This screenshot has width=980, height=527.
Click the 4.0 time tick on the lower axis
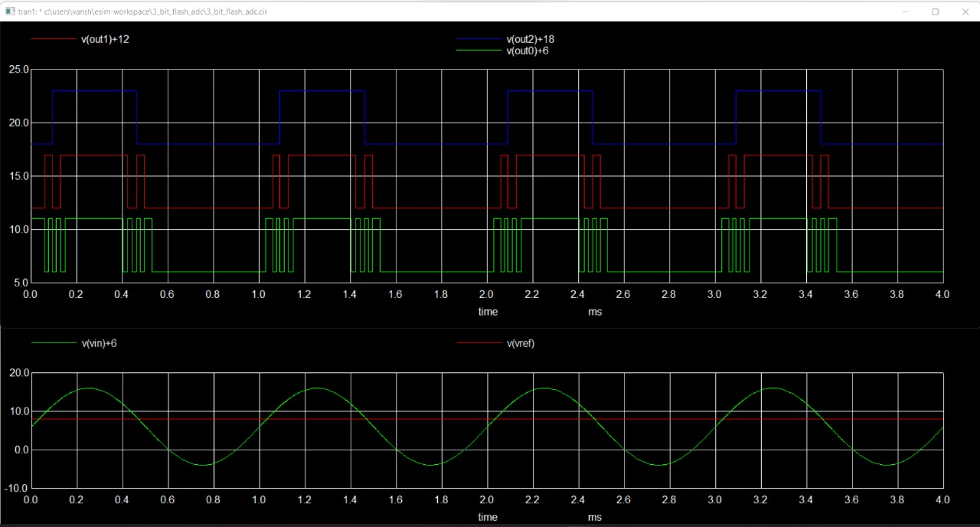(942, 499)
